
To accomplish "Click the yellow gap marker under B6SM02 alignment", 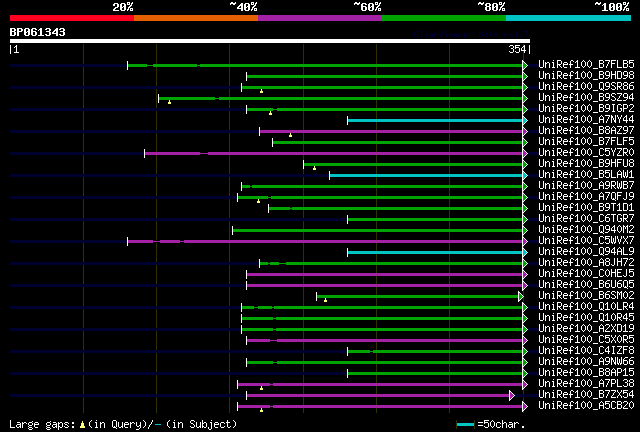I will point(325,301).
